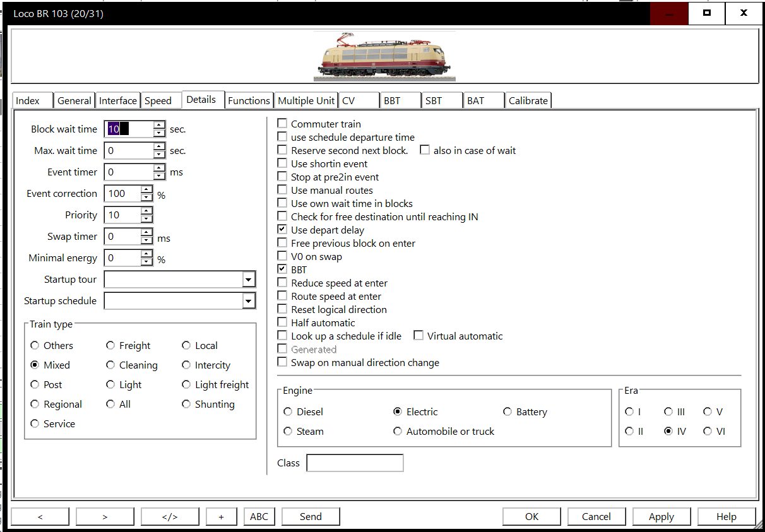Click the BR 103 locomotive image
765x532 pixels.
click(x=384, y=56)
